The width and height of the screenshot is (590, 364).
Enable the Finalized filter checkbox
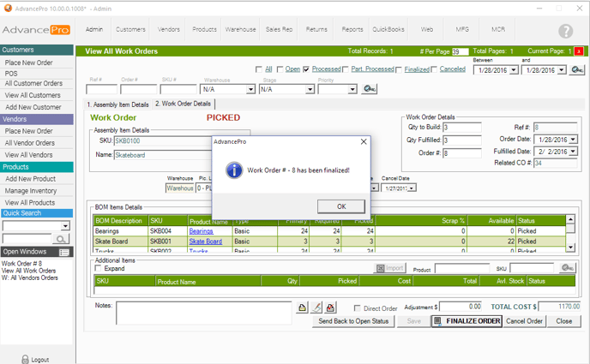(x=399, y=69)
